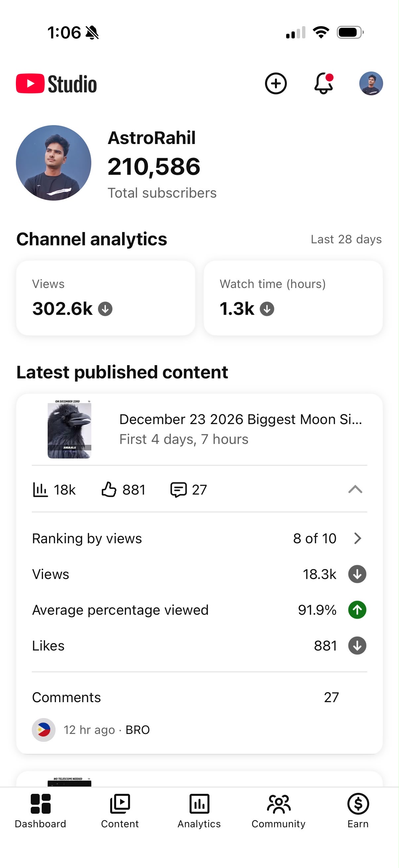Select the Last 28 days period

[346, 239]
